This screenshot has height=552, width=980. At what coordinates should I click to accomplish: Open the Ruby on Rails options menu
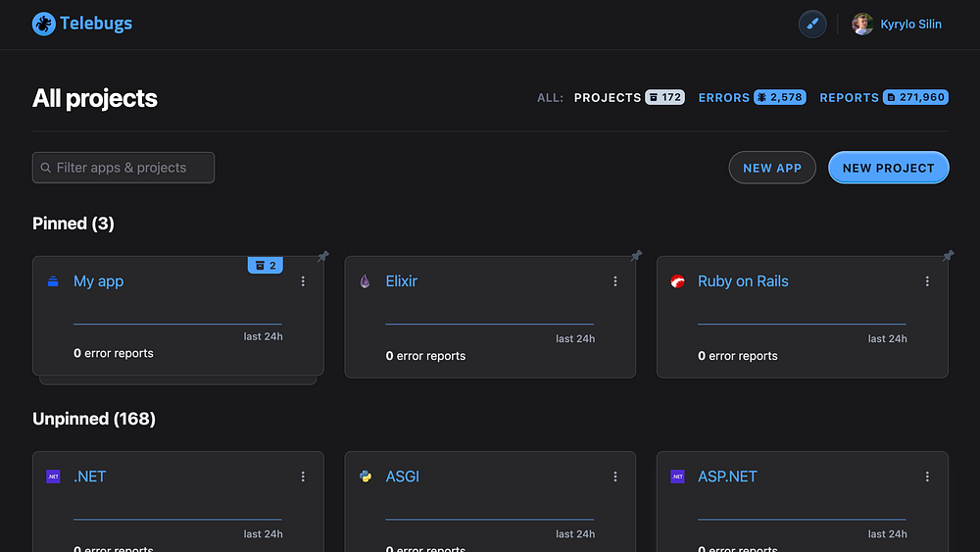point(927,281)
